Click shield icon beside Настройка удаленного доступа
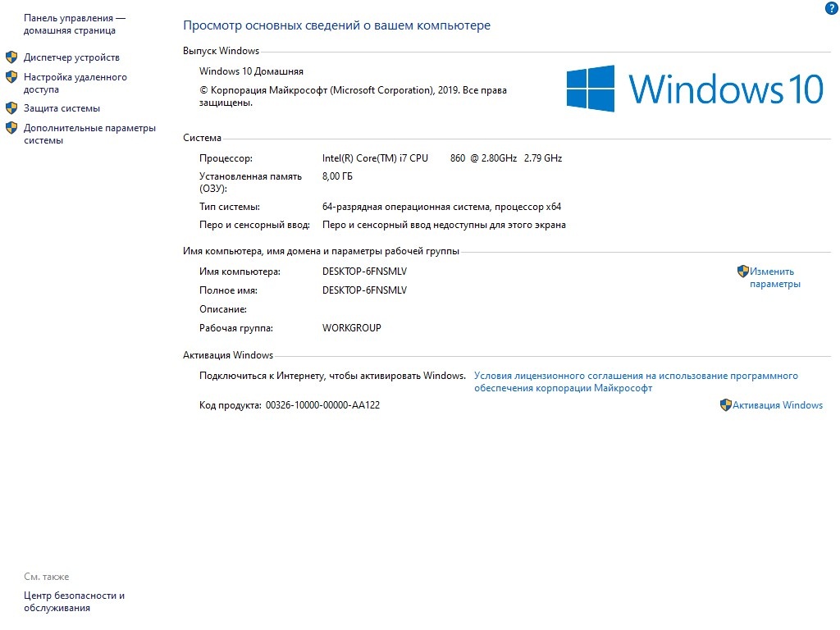Screen dimensions: 840x630 click(11, 77)
